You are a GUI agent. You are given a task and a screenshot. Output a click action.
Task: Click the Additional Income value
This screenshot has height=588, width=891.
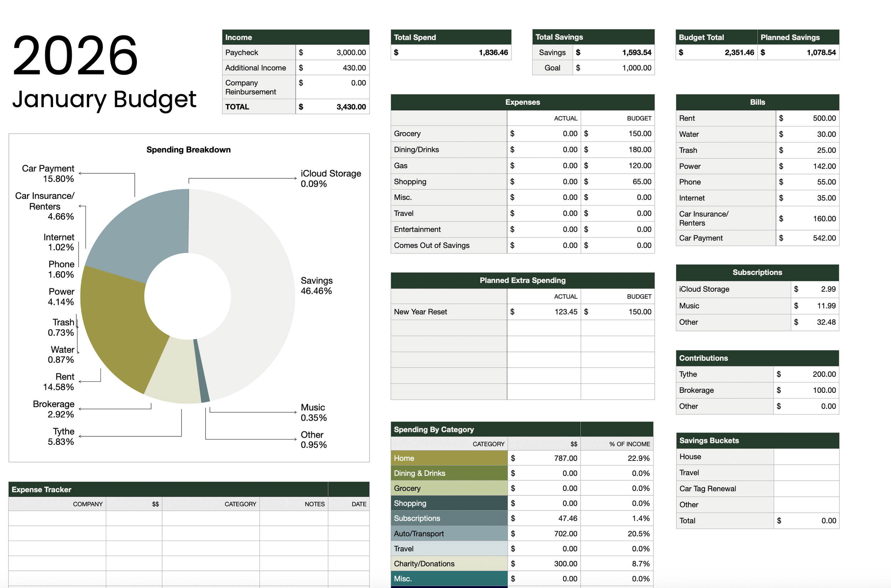point(332,68)
